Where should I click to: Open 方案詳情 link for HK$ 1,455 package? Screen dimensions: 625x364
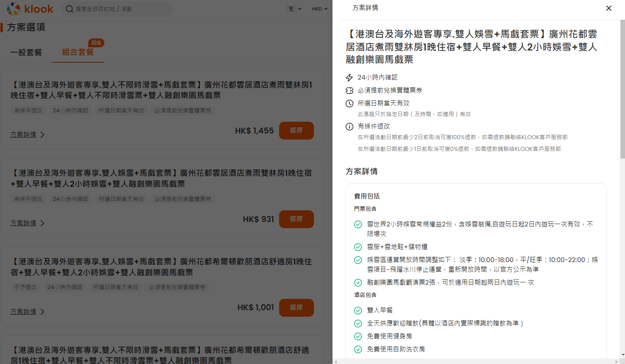click(x=23, y=134)
